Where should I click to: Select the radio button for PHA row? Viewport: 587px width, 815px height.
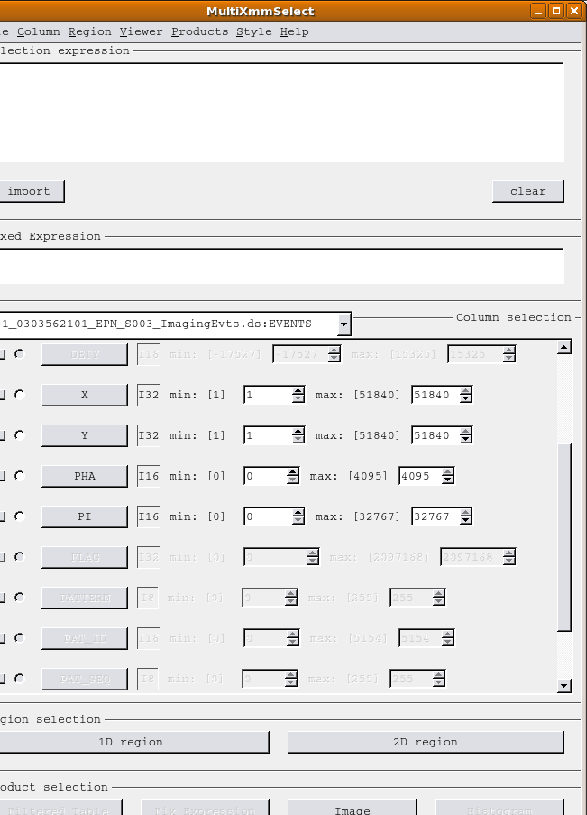(19, 476)
